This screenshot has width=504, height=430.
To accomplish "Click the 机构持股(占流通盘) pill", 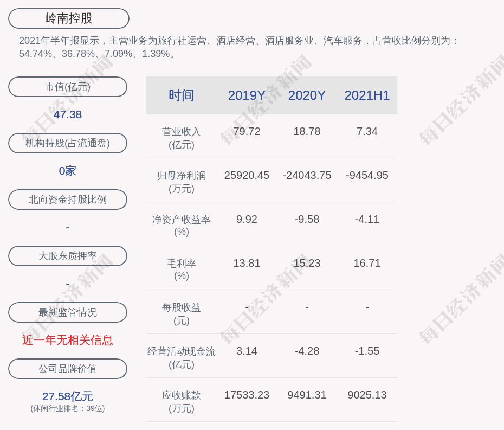I will [68, 143].
